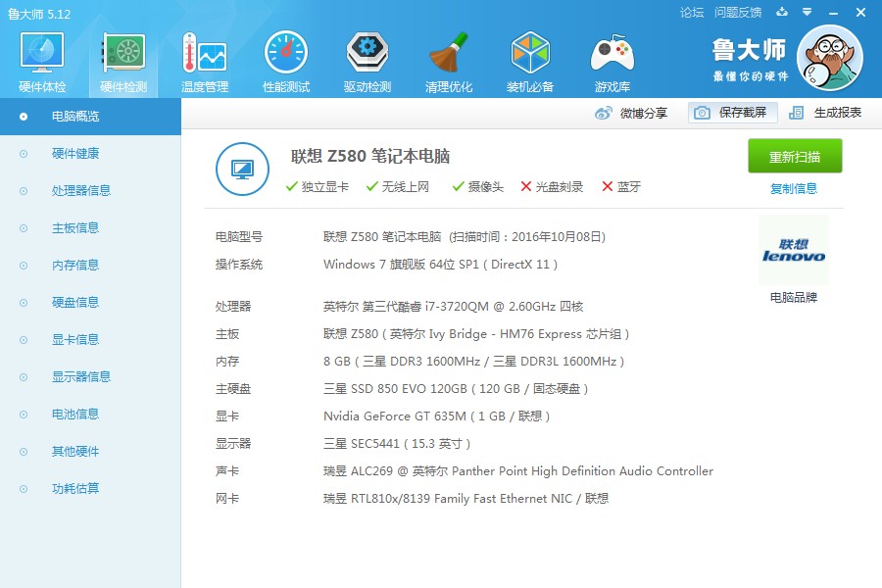Viewport: 882px width, 588px height.
Task: Click the download tray icon in title bar
Action: pyautogui.click(x=782, y=12)
